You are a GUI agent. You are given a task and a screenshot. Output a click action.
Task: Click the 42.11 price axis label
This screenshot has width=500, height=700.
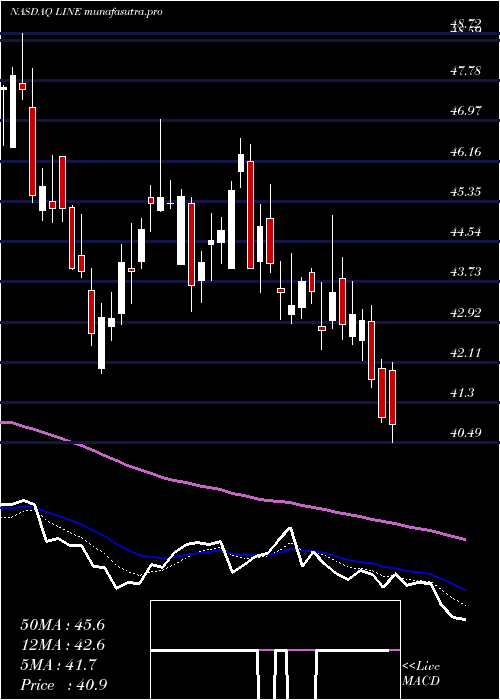466,353
